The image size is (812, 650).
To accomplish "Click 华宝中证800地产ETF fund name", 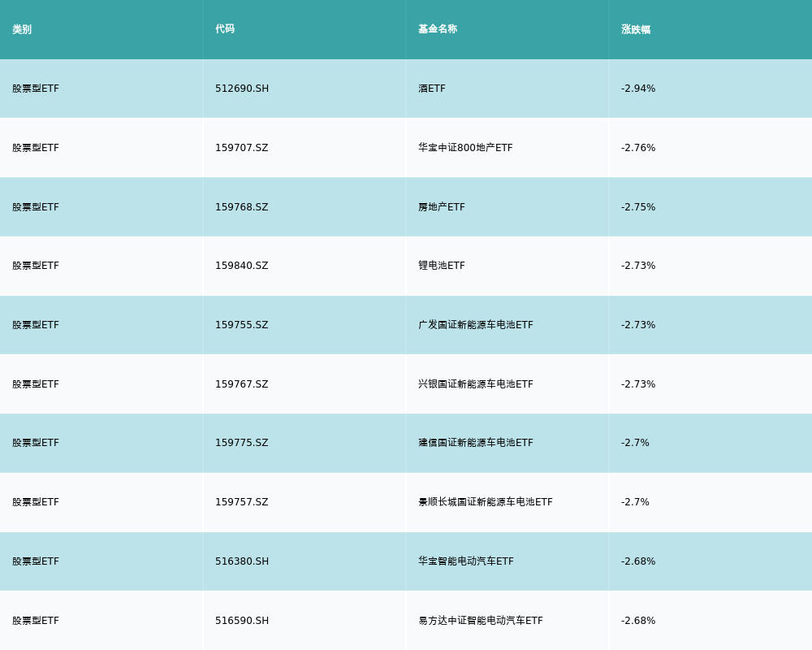I will [x=465, y=148].
